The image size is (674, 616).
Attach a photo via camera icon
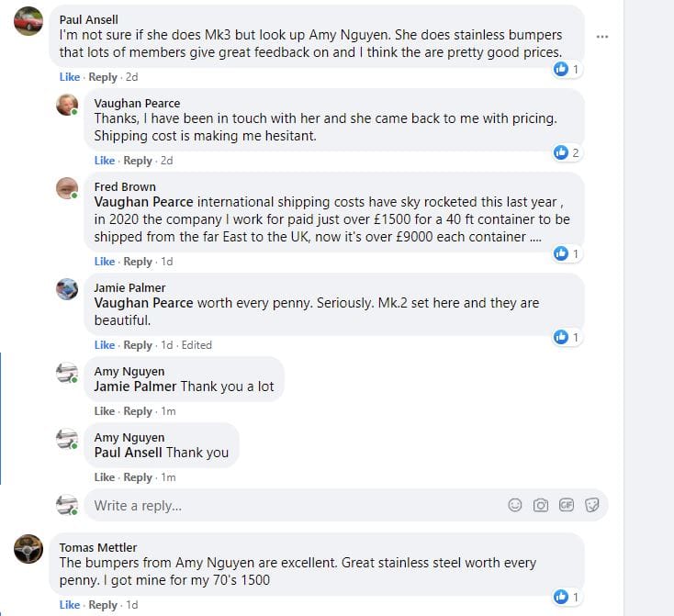pos(541,505)
